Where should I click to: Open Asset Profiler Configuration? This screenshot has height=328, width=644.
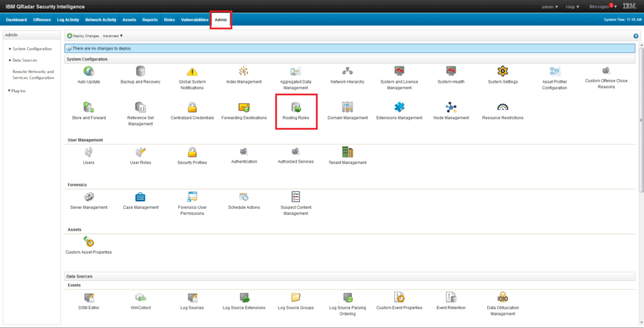(x=554, y=71)
